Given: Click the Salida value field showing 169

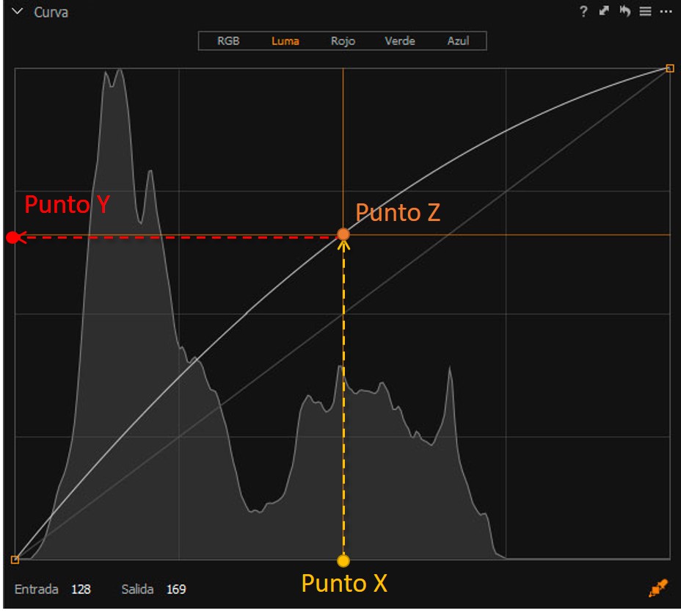Looking at the screenshot, I should point(176,589).
